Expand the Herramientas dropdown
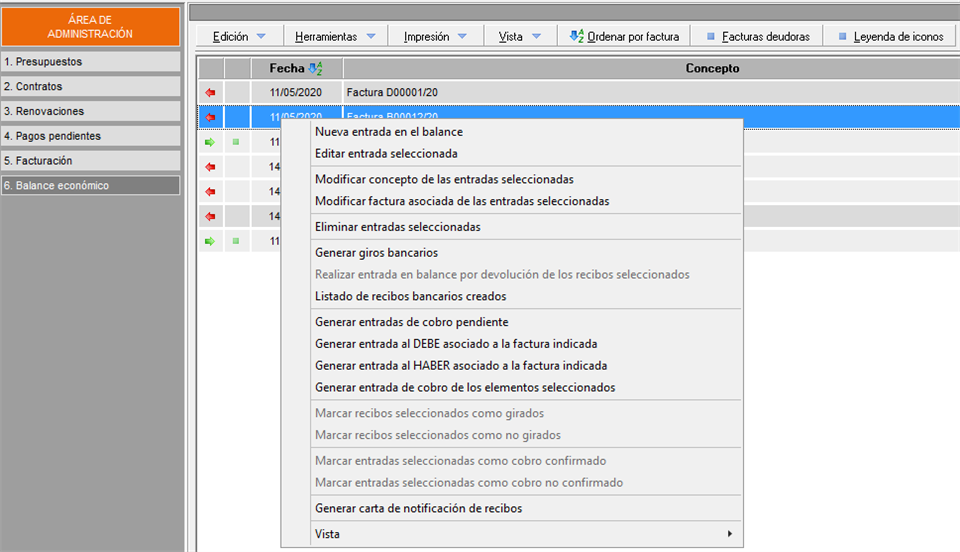Screen dimensions: 960x552 335,36
